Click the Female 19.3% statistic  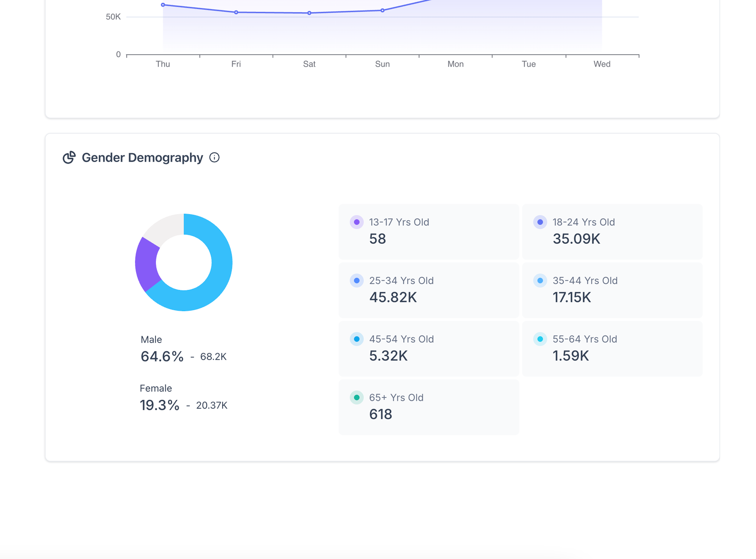(160, 405)
